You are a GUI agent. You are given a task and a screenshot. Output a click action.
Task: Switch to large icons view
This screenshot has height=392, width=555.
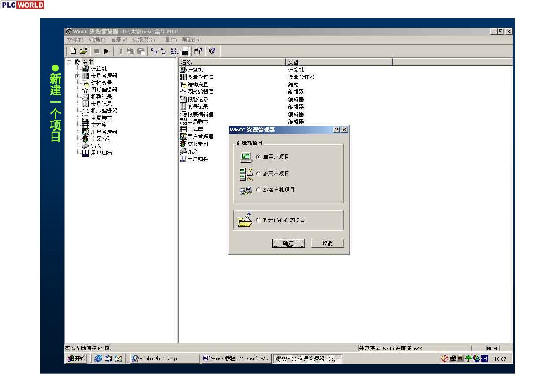(x=154, y=51)
